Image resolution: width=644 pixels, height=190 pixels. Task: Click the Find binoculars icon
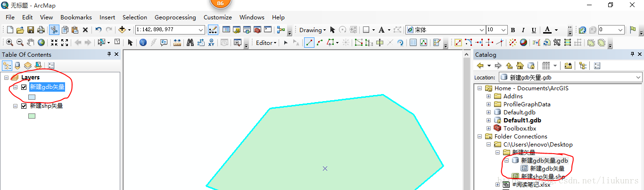(190, 43)
